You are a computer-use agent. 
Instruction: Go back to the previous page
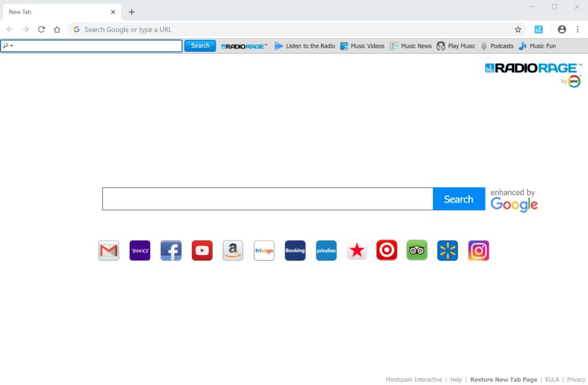(x=10, y=29)
